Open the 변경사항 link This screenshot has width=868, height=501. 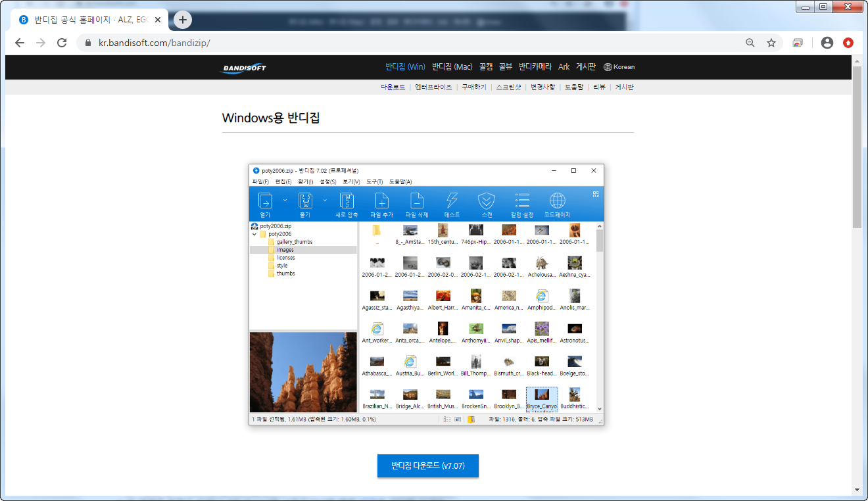(x=543, y=87)
